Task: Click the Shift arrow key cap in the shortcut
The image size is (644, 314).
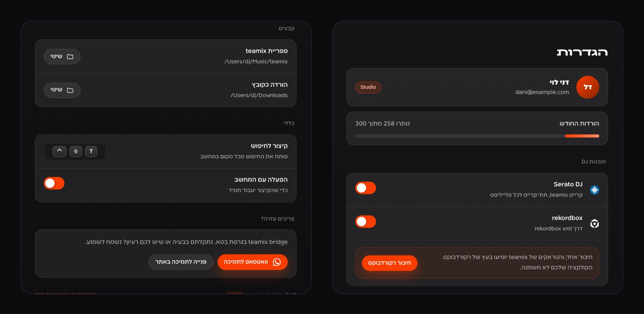Action: pos(76,151)
